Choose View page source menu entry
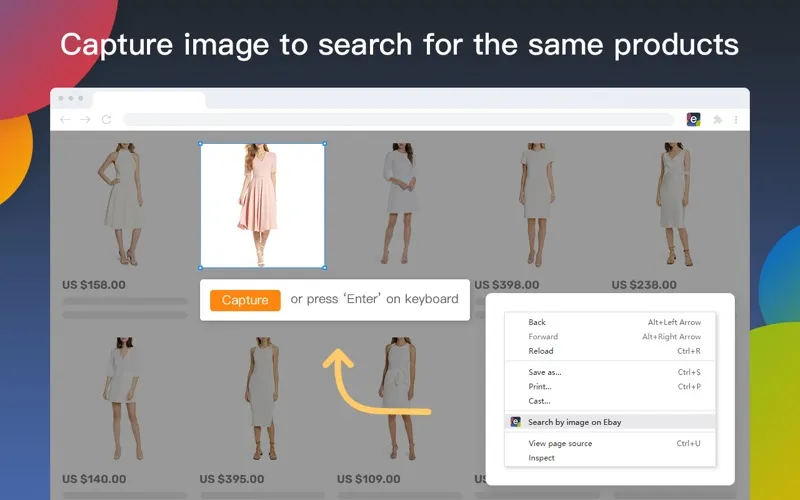Screen dimensions: 800x500 coord(610,443)
